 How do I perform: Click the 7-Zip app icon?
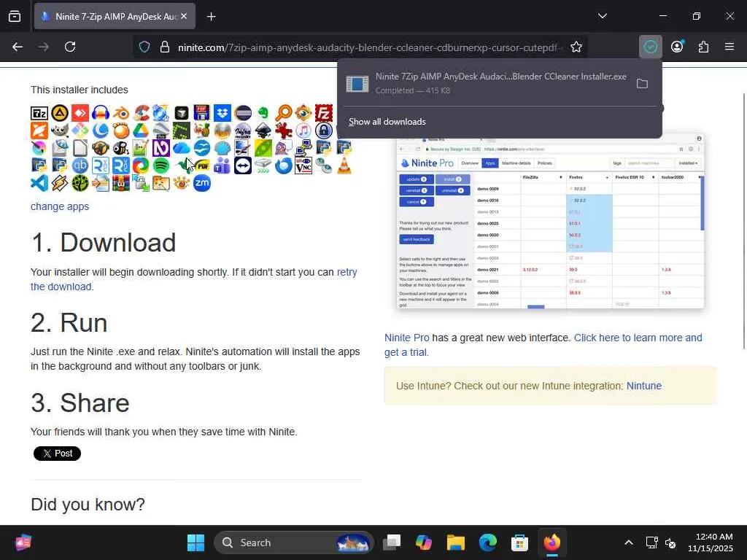(x=39, y=113)
